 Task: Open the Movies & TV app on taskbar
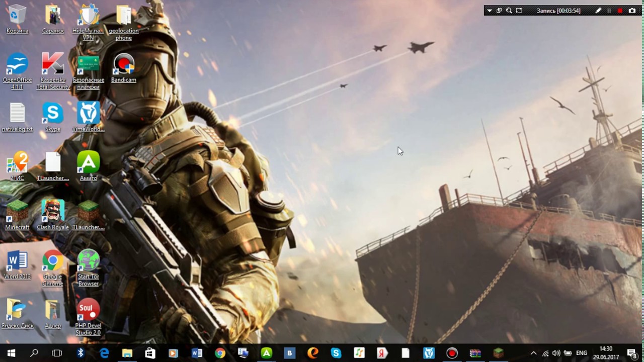pyautogui.click(x=174, y=353)
